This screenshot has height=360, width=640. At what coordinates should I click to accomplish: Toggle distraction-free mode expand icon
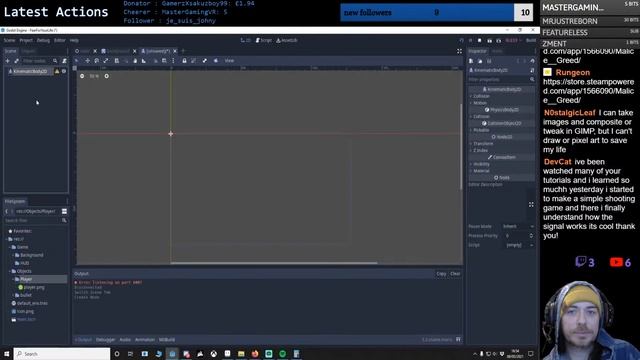459,51
